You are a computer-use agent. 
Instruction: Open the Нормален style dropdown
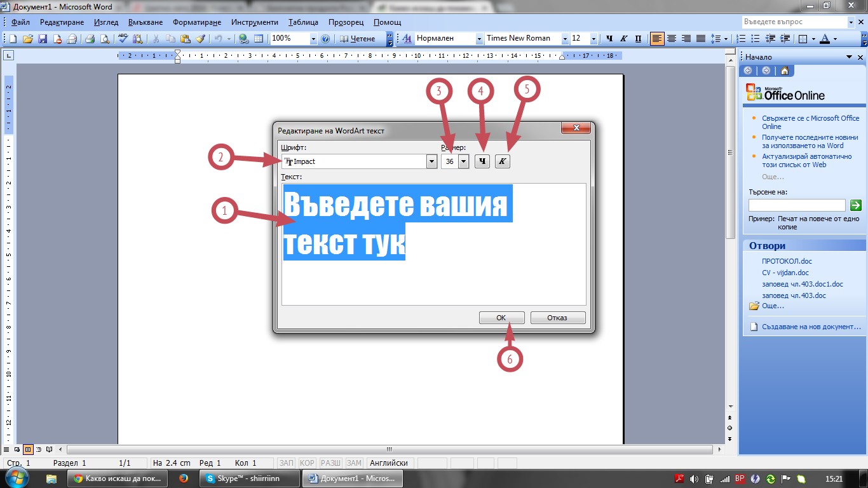coord(479,39)
